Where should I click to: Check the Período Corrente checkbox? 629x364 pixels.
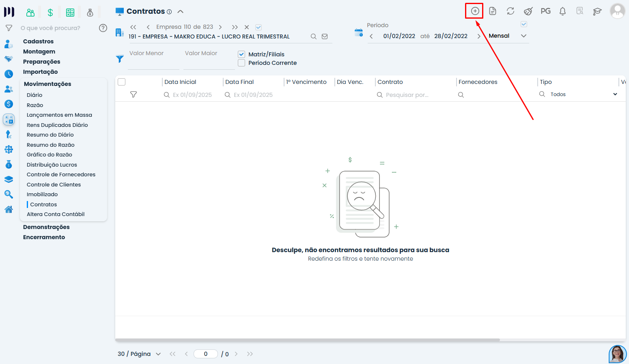click(241, 63)
